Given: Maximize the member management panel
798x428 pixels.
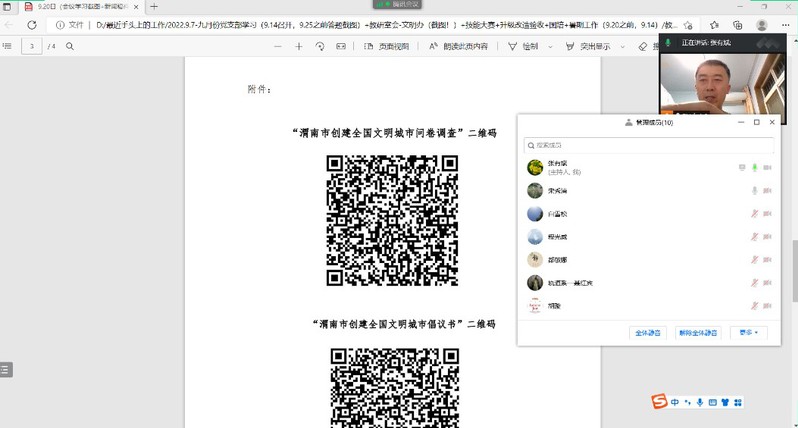Looking at the screenshot, I should 757,122.
